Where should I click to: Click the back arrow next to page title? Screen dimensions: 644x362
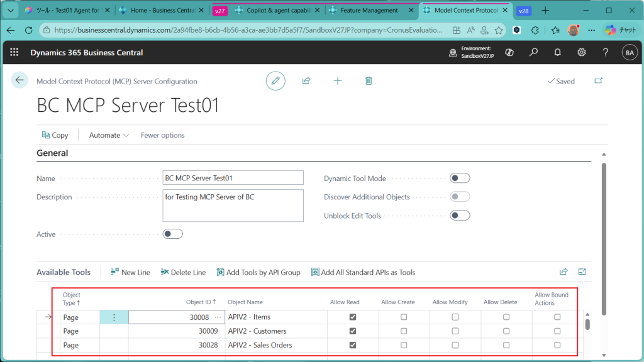[x=19, y=80]
